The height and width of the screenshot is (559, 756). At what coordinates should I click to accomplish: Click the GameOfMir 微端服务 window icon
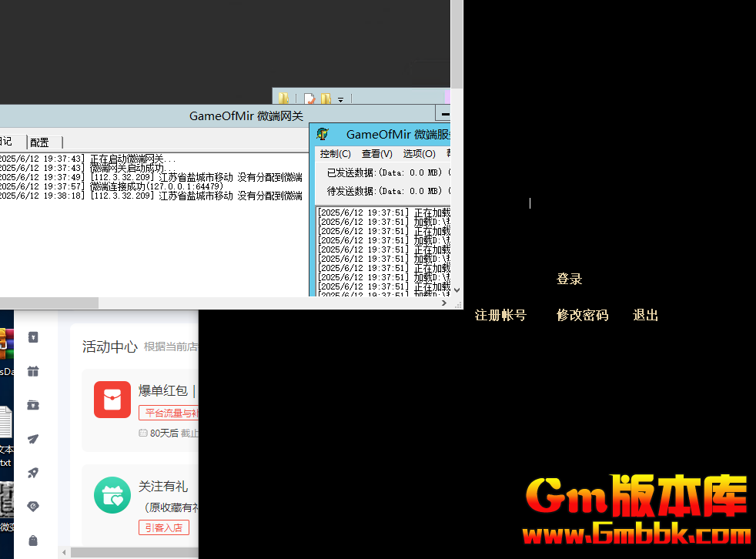click(323, 134)
